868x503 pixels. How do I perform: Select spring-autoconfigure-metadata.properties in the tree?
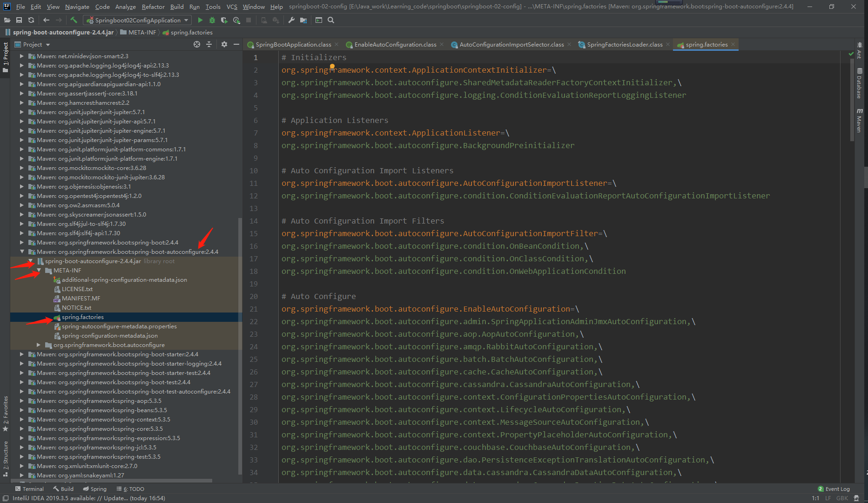[119, 326]
